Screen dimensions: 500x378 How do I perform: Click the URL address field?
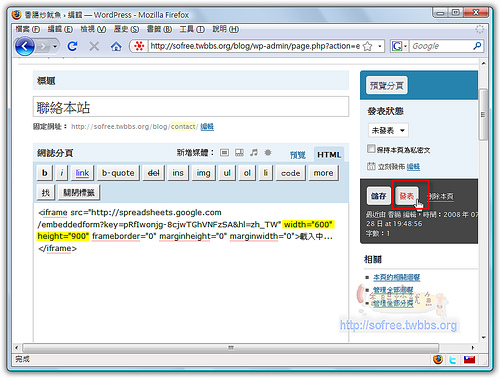pyautogui.click(x=255, y=46)
